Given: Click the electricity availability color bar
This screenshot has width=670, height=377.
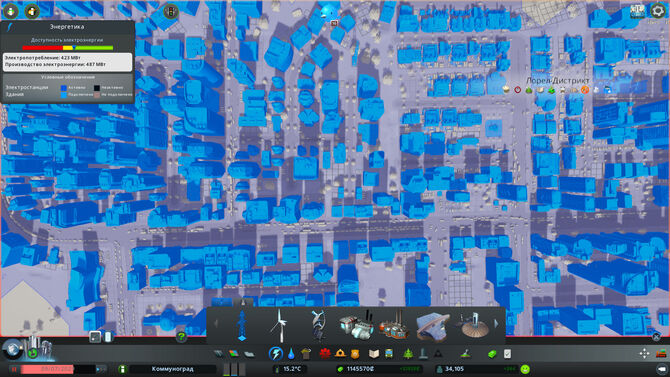Looking at the screenshot, I should tap(68, 48).
